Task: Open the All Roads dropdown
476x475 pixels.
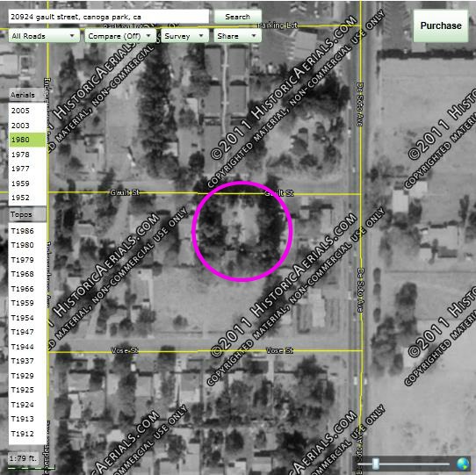Action: [44, 36]
